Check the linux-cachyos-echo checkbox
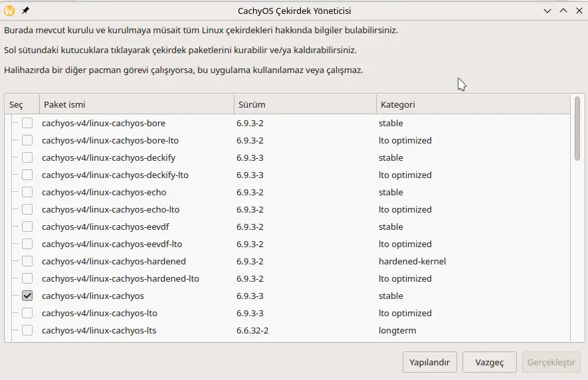Viewport: 588px width, 380px height. click(x=27, y=192)
